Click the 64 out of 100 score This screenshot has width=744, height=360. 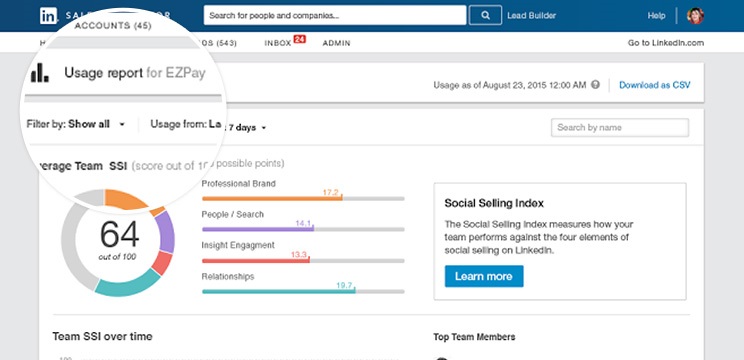[119, 240]
